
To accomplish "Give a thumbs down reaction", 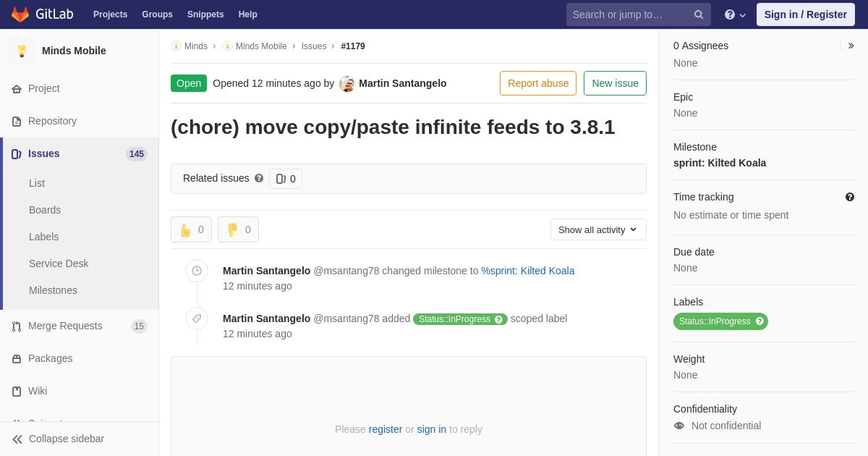I will [238, 229].
